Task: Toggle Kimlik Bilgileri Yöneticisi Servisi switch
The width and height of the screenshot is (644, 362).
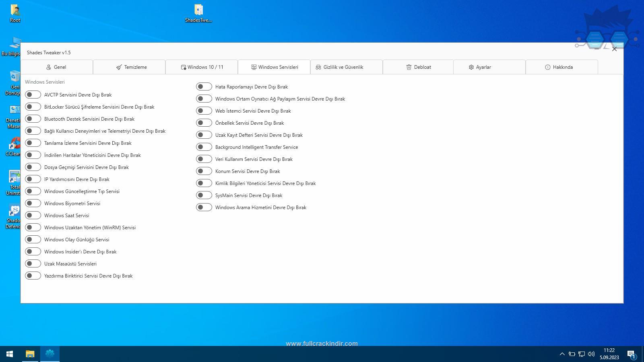Action: (x=204, y=183)
